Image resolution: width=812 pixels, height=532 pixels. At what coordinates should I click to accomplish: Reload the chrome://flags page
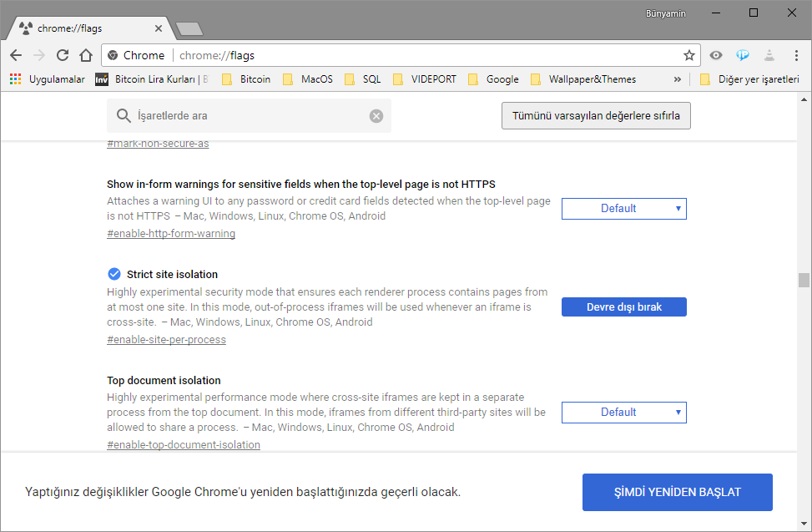pyautogui.click(x=62, y=54)
